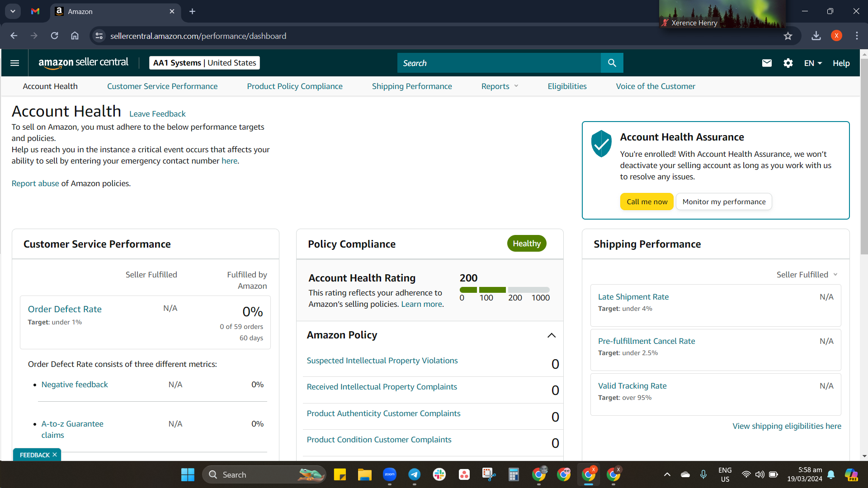
Task: Open the EN language dropdown
Action: [813, 63]
